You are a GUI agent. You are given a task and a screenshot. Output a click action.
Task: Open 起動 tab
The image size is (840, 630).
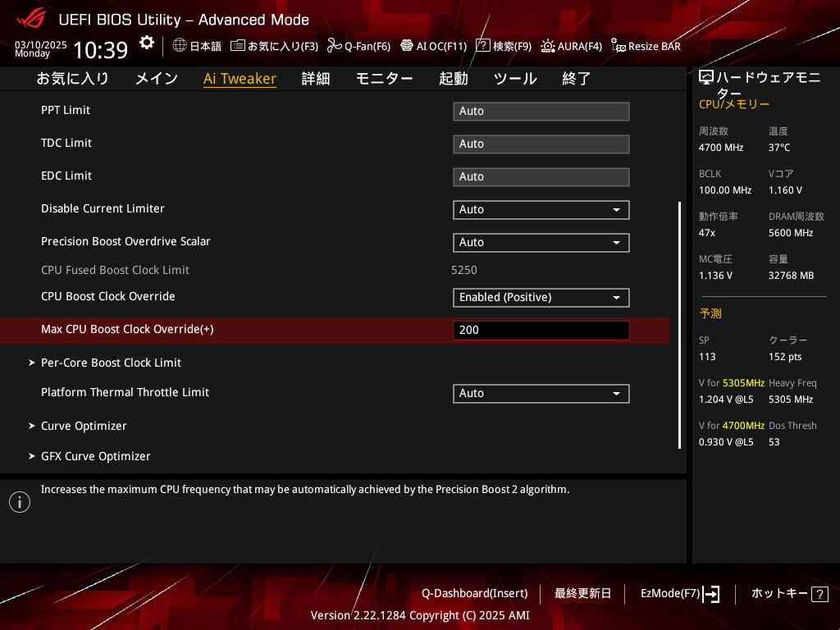453,79
